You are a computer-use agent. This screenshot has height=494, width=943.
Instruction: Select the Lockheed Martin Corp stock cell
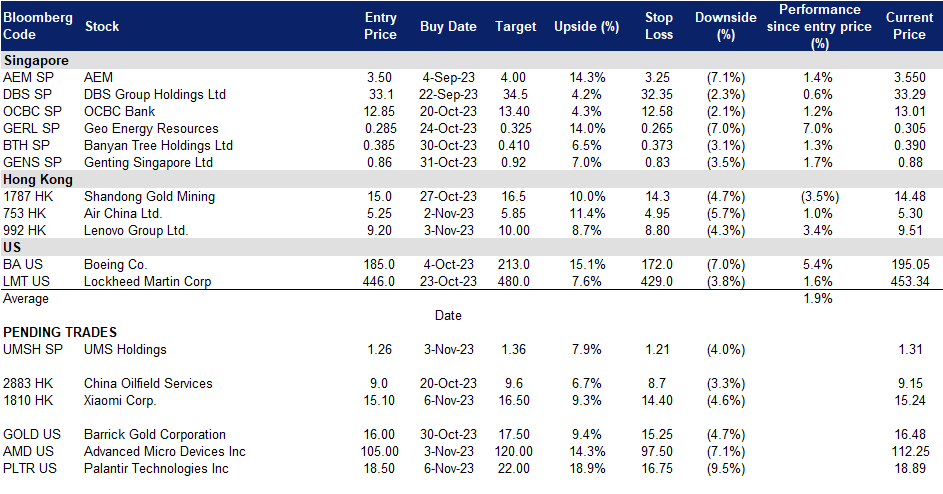(x=147, y=281)
